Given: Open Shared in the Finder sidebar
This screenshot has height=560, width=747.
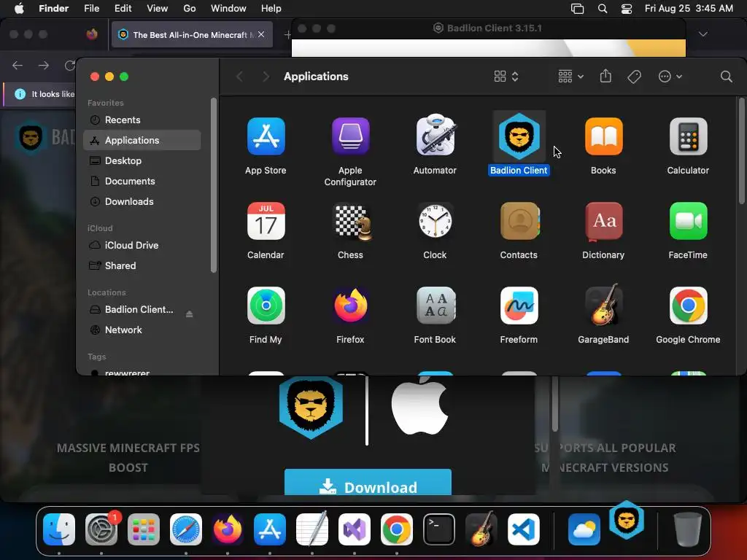Looking at the screenshot, I should pyautogui.click(x=142, y=266).
